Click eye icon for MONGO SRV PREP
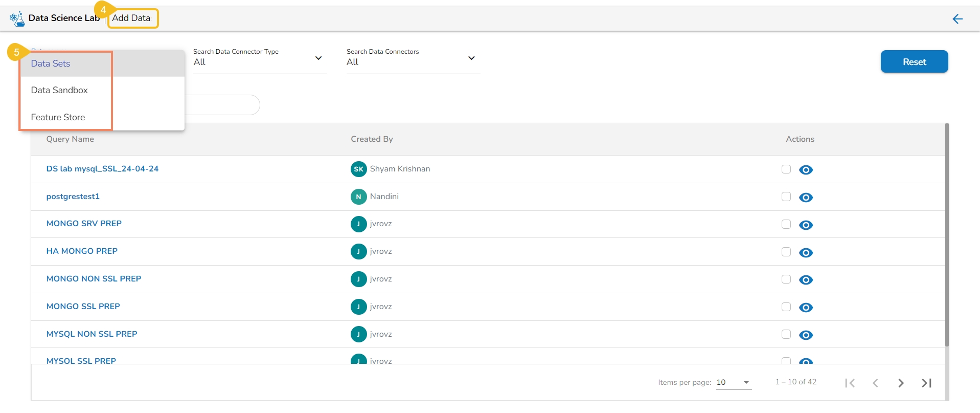980x413 pixels. click(x=806, y=225)
